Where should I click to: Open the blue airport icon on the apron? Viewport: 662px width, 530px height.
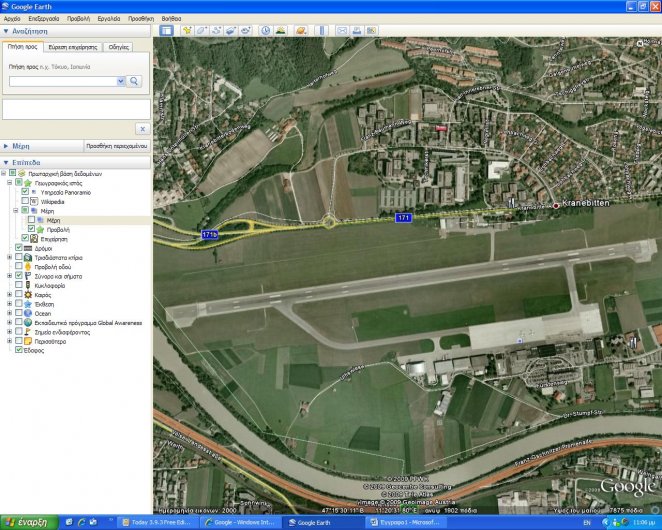[520, 341]
